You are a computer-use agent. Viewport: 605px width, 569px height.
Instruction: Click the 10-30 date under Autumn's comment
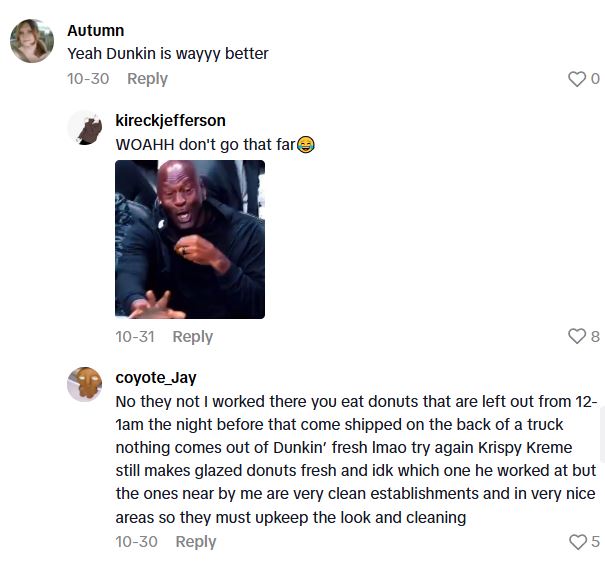click(88, 79)
